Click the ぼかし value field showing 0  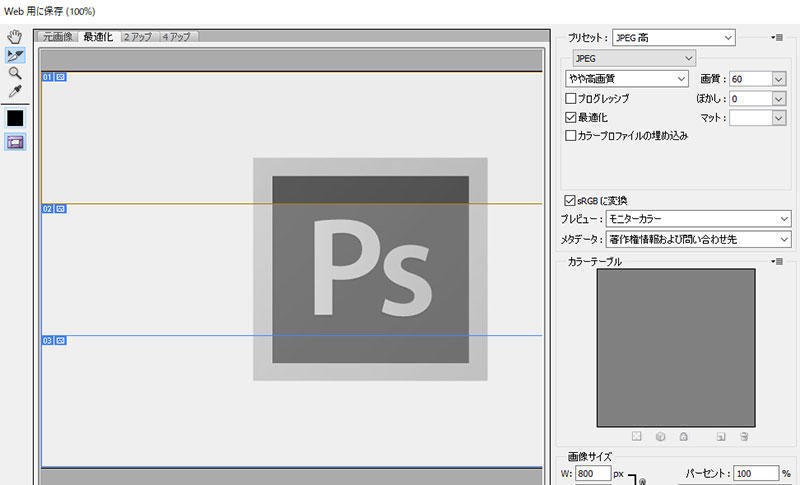(x=751, y=98)
